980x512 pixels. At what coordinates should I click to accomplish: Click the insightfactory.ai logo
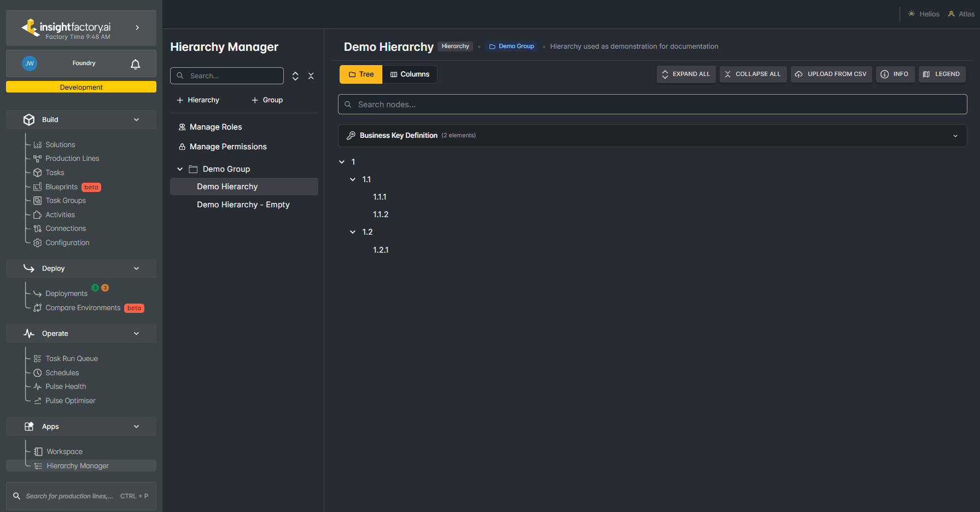click(x=66, y=28)
